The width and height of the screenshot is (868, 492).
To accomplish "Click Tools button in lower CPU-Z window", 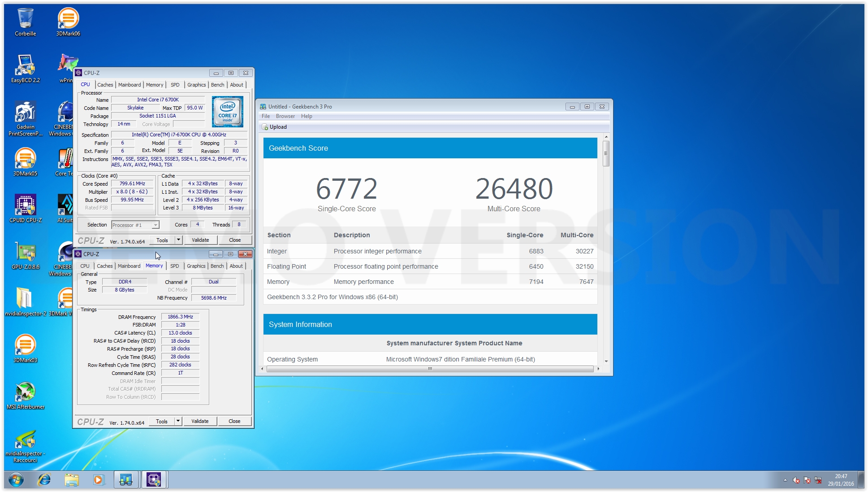I will pos(162,421).
